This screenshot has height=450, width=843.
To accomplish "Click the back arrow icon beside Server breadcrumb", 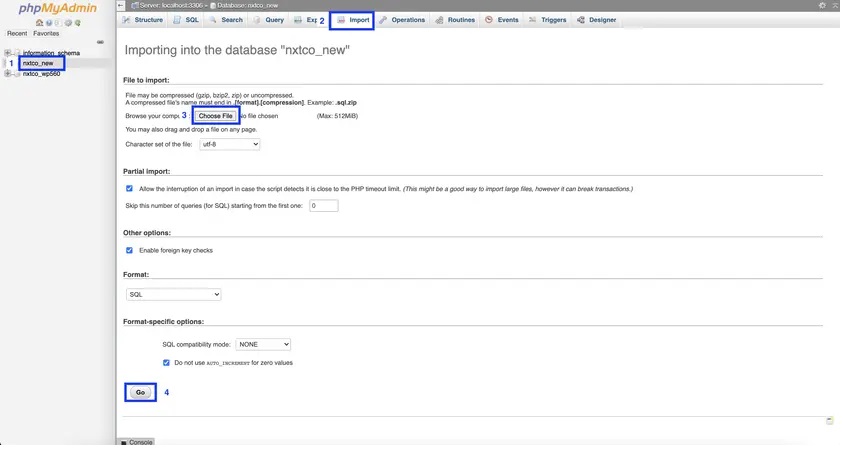I will point(121,5).
